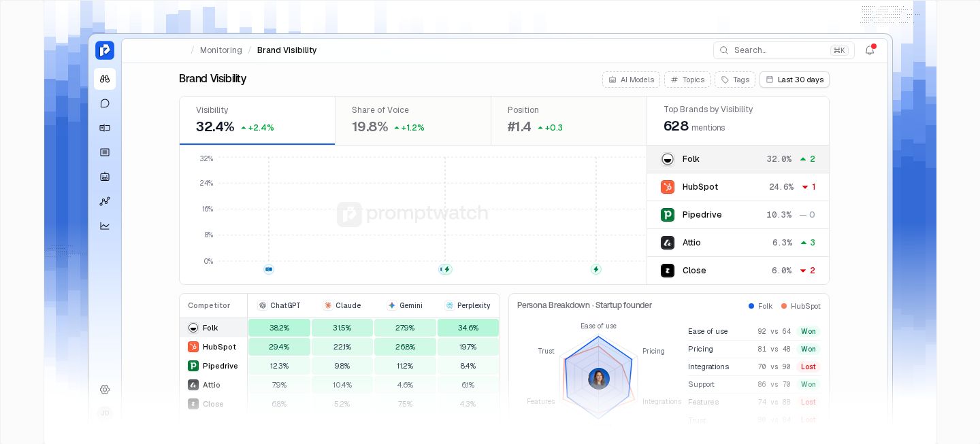Screen dimensions: 980x444
Task: Open the Last 30 days date range picker
Action: [794, 80]
